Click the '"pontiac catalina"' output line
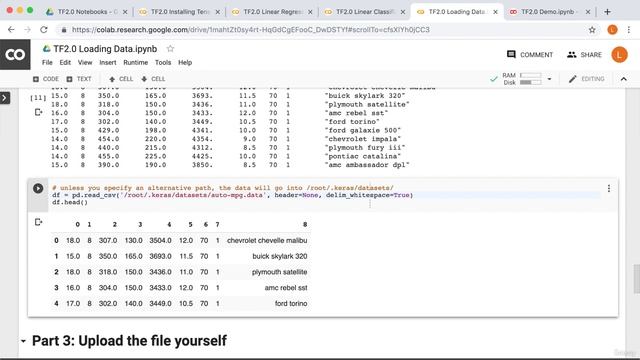Image resolution: width=640 pixels, height=360 pixels. (x=363, y=156)
